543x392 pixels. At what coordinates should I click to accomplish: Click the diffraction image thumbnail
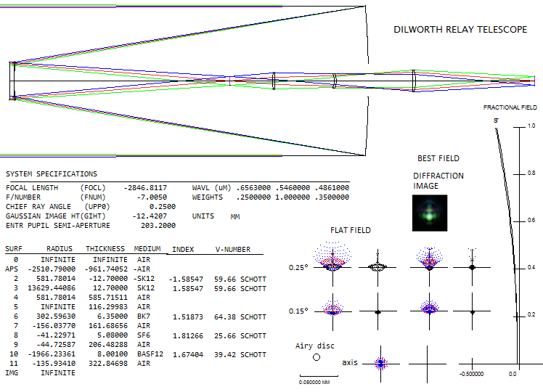tap(430, 213)
